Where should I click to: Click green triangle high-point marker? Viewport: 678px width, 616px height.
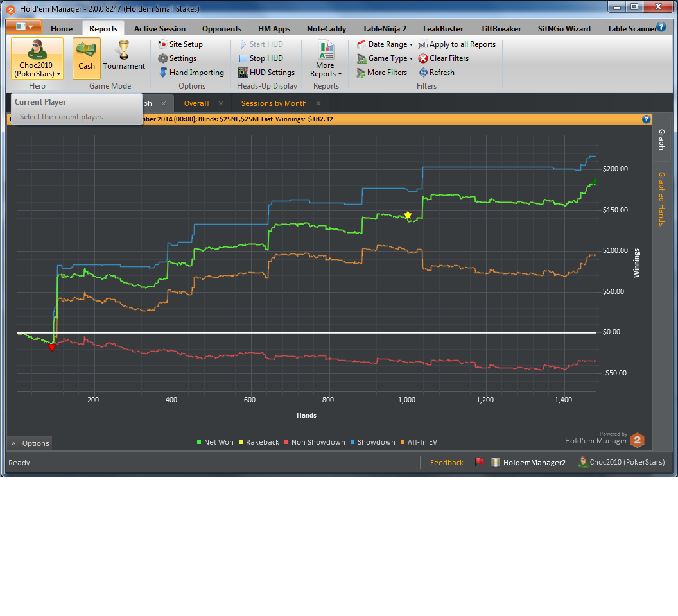click(x=595, y=180)
